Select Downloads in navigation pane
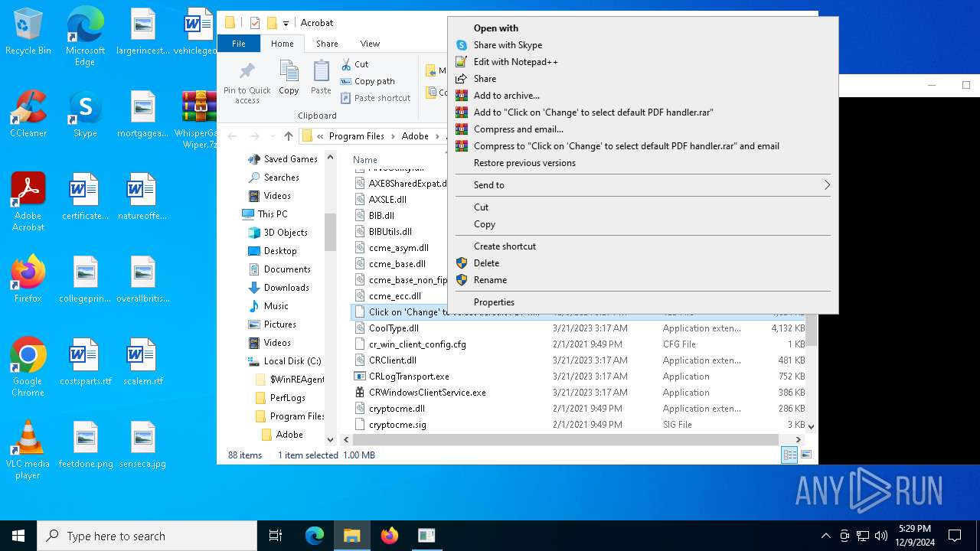 [279, 288]
